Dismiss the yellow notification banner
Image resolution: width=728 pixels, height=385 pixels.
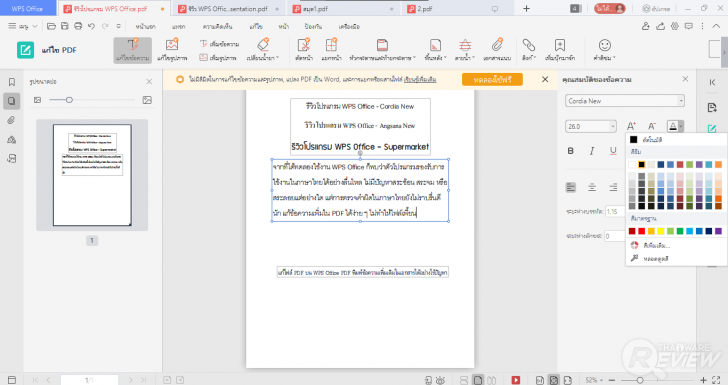(545, 79)
